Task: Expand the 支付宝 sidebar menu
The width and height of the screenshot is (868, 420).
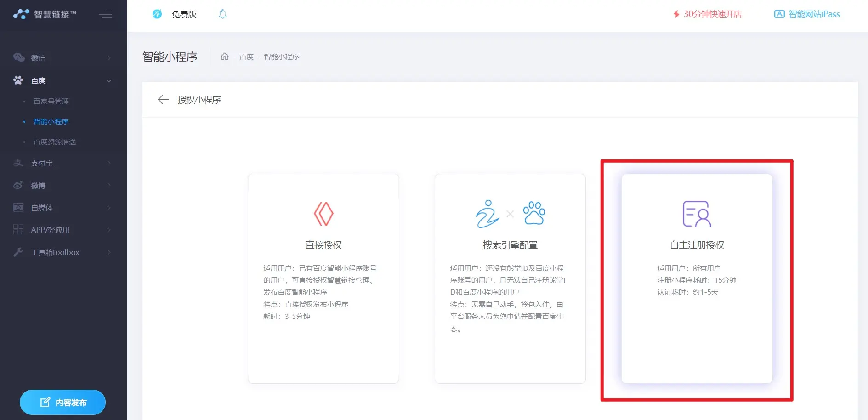Action: point(62,163)
